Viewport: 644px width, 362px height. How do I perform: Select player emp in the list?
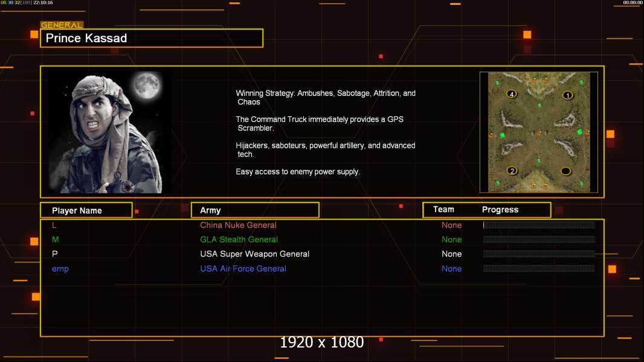tap(60, 269)
